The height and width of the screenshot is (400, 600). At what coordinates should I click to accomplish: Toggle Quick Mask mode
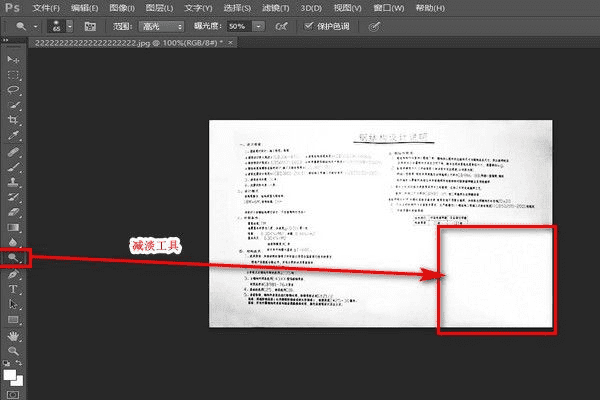point(13,395)
